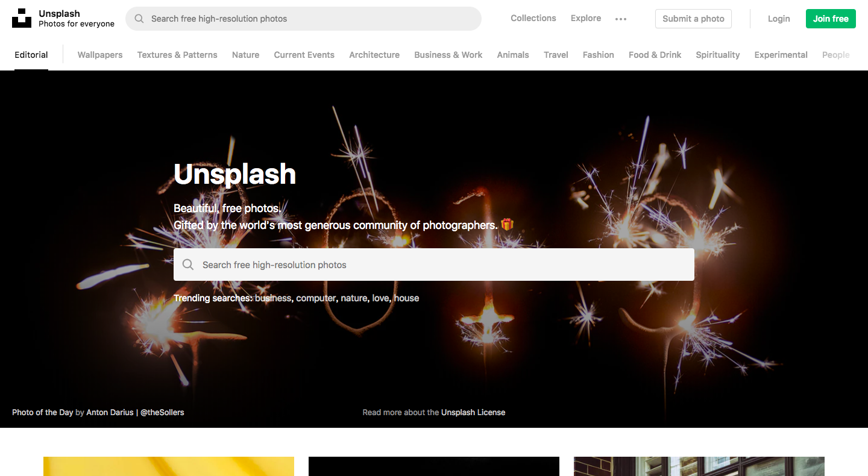Open the People category

836,55
